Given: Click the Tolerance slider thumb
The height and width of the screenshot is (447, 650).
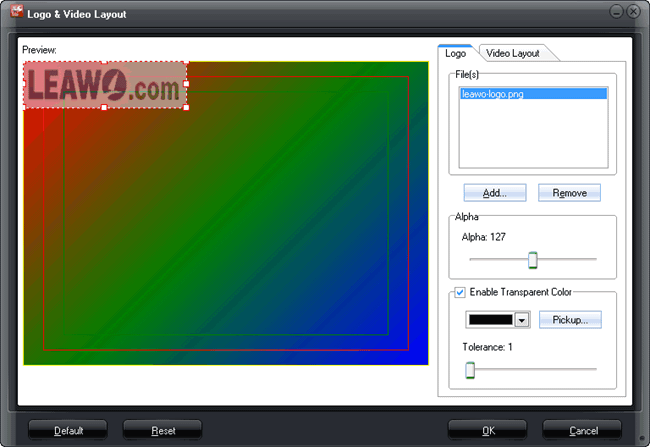Looking at the screenshot, I should pyautogui.click(x=470, y=370).
